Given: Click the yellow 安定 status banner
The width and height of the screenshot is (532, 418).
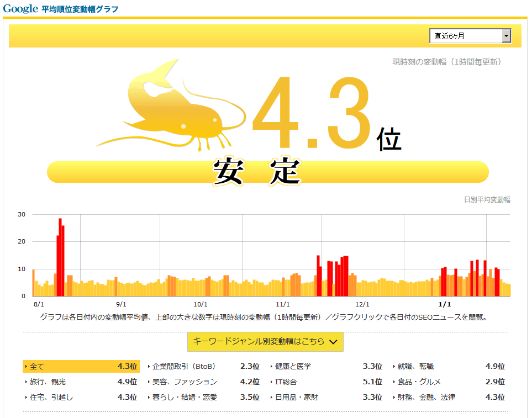Looking at the screenshot, I should pos(267,172).
